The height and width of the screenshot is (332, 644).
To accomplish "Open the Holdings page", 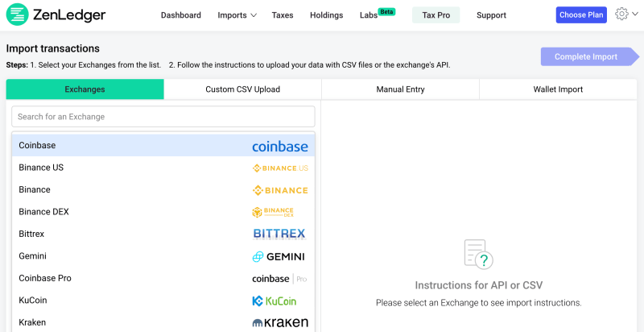I will pos(327,15).
